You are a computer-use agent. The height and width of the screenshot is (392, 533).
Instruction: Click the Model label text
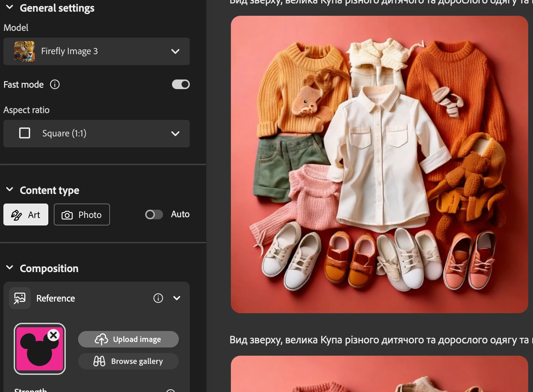pyautogui.click(x=16, y=27)
